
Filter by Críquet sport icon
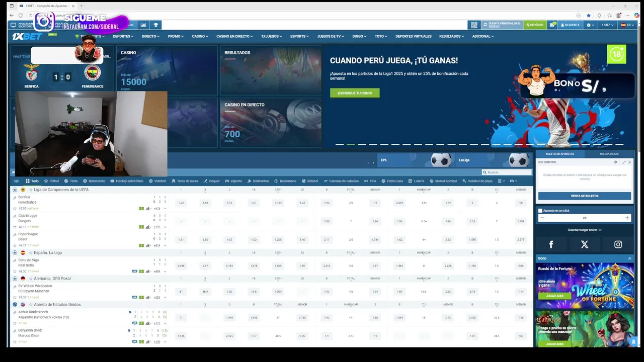pyautogui.click(x=211, y=181)
